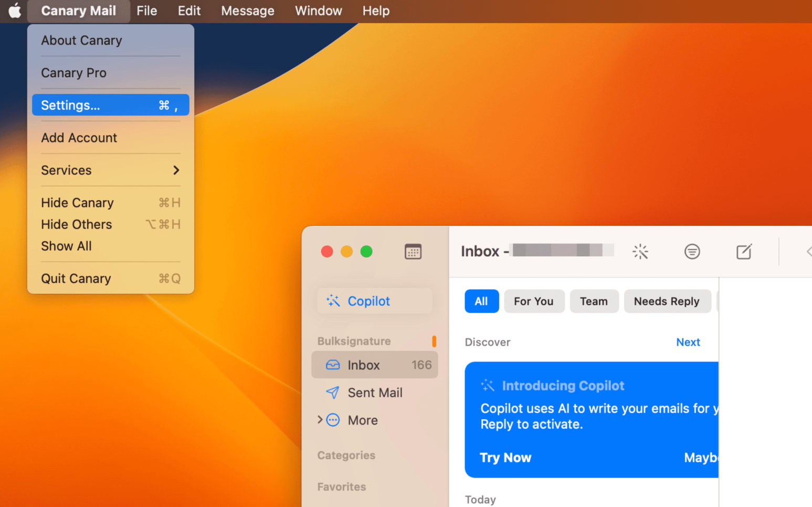Choose Quit Canary from the menu
This screenshot has height=507, width=812.
coord(111,278)
